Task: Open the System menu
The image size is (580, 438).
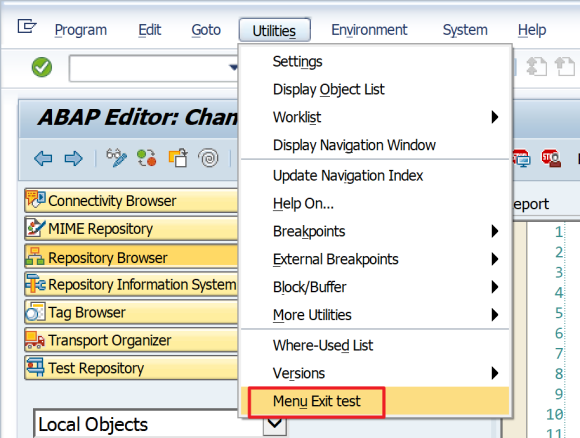Action: [465, 30]
